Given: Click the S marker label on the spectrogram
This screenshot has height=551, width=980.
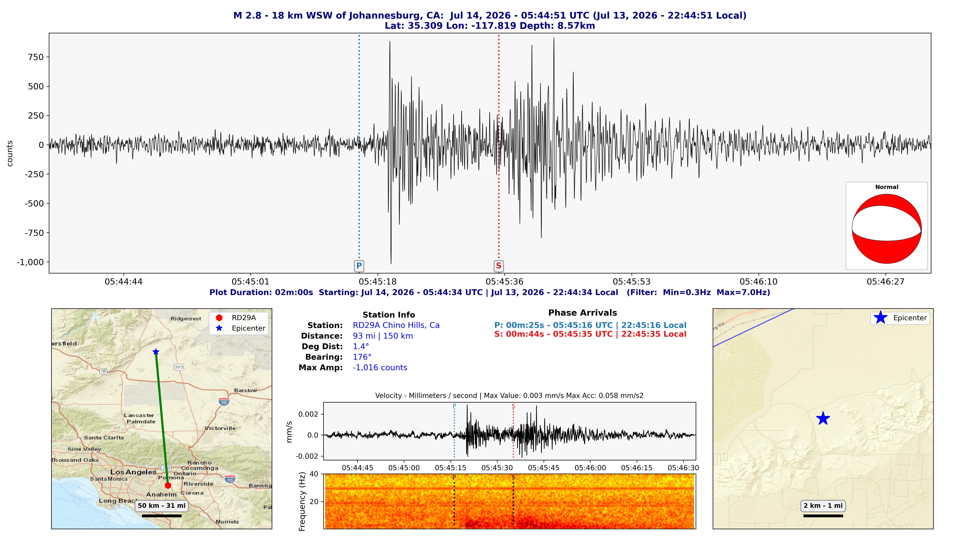Looking at the screenshot, I should click(x=513, y=478).
